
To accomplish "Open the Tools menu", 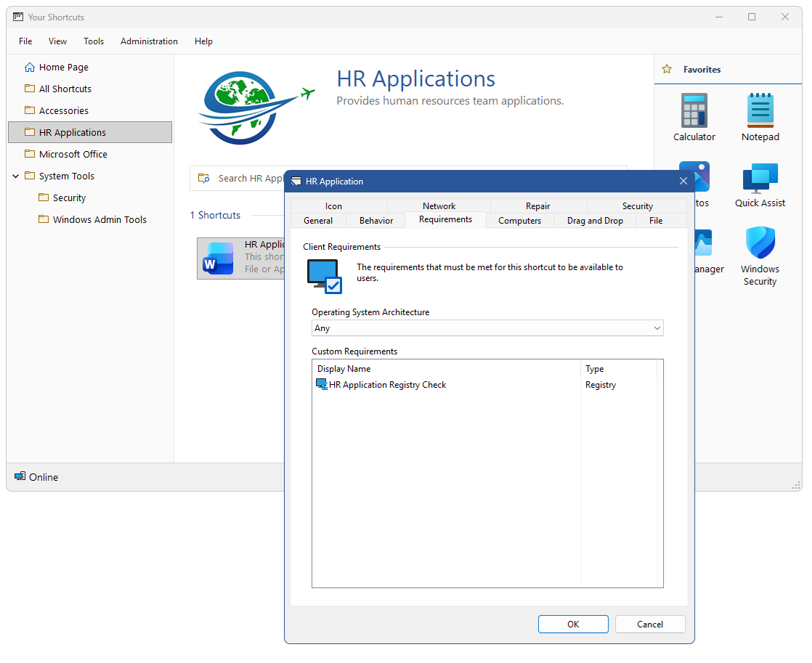I will coord(94,41).
